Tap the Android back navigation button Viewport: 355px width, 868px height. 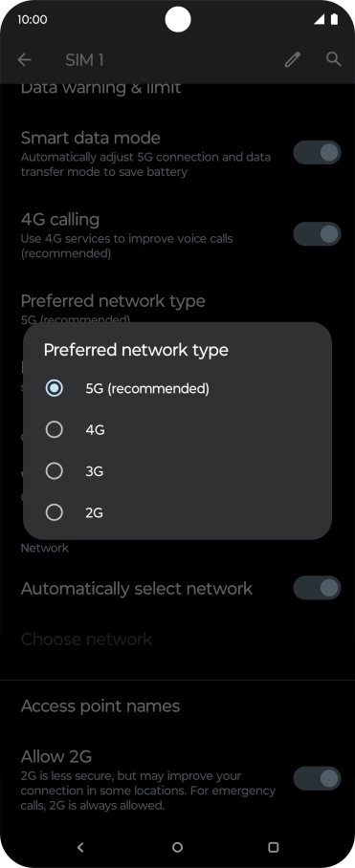80,847
